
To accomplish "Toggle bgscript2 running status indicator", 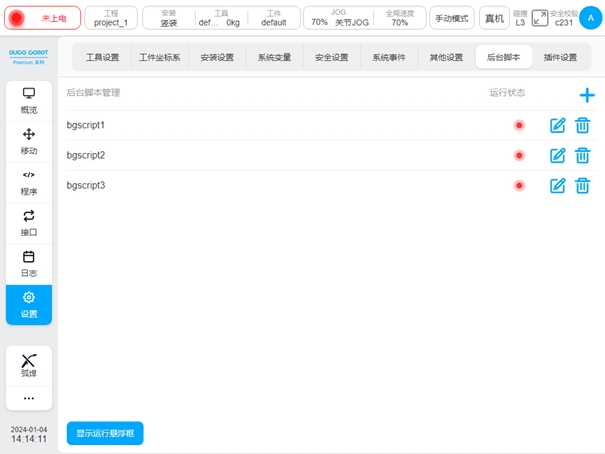I will 519,155.
